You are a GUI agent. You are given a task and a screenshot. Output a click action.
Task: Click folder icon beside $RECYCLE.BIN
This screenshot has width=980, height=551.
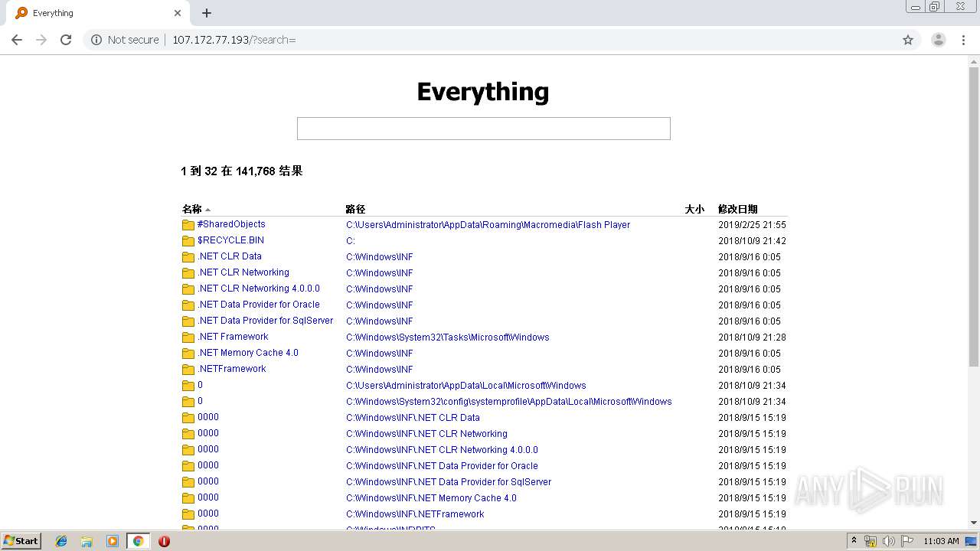pos(188,241)
